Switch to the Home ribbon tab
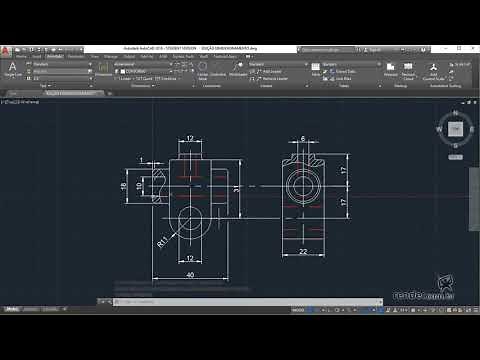 pyautogui.click(x=21, y=57)
